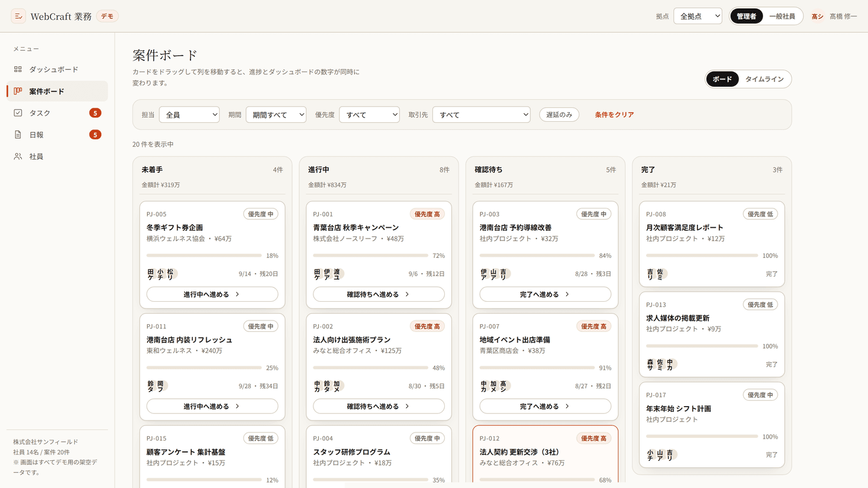The height and width of the screenshot is (488, 868).
Task: Click assignee avatar 松リ on PJ-005 card
Action: click(170, 274)
